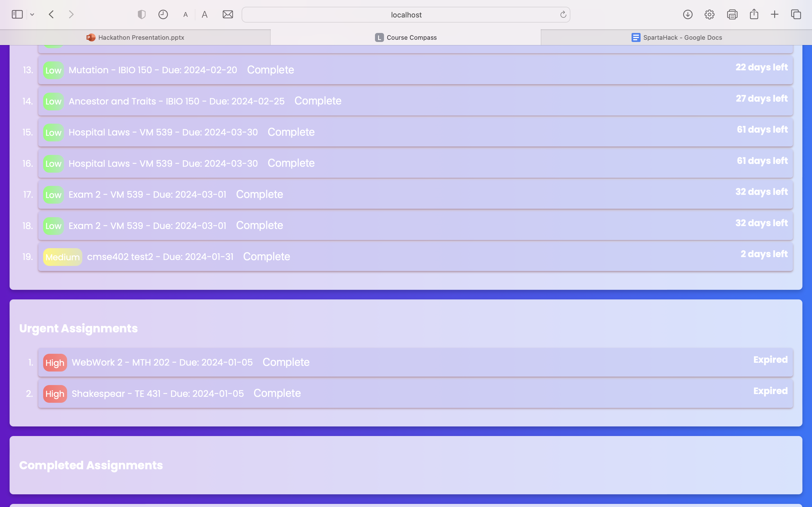
Task: Click the Medium priority badge on cmse402 test2
Action: (62, 257)
